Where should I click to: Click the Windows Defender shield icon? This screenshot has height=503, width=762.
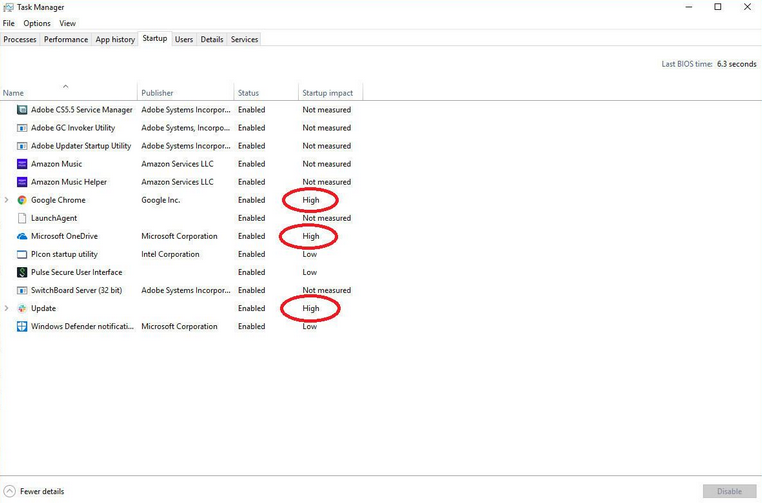(22, 326)
